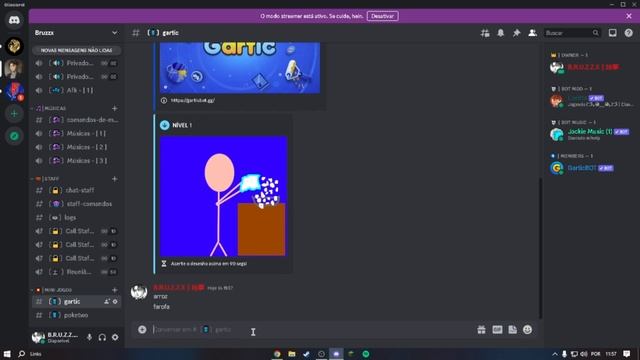Open the GIF picker icon
The width and height of the screenshot is (640, 360).
[x=497, y=330]
